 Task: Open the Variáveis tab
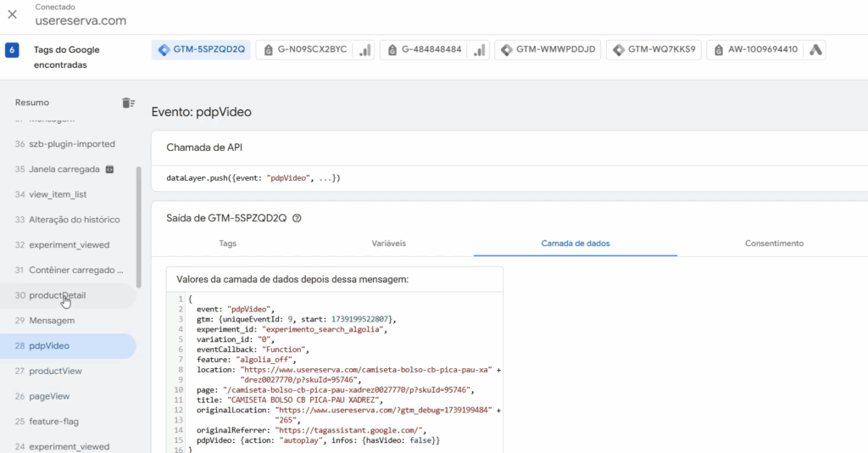coord(388,243)
